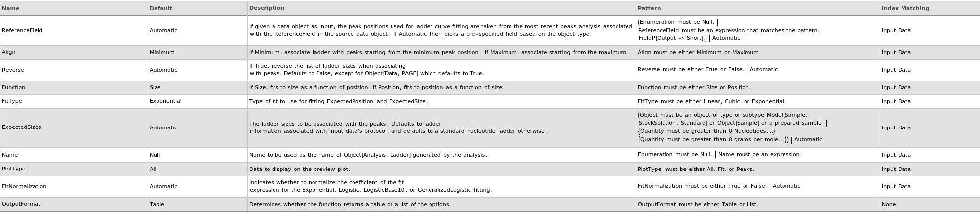Click the FitType option name
980x212 pixels.
pos(12,101)
